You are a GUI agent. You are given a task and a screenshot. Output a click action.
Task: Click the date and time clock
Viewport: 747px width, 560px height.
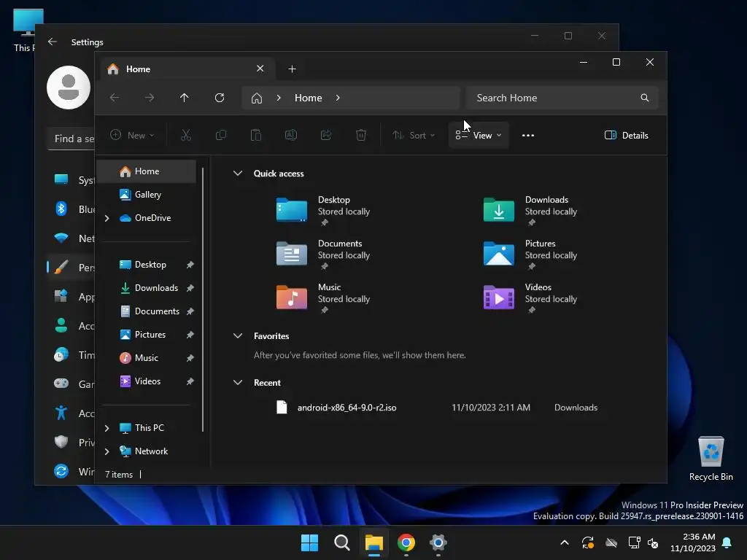(692, 542)
